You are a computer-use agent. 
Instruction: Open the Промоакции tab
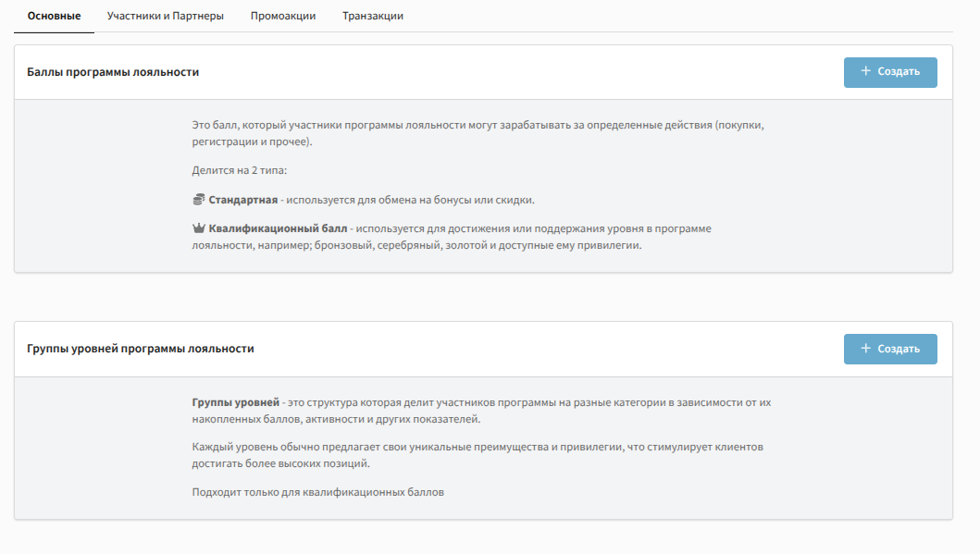click(282, 17)
